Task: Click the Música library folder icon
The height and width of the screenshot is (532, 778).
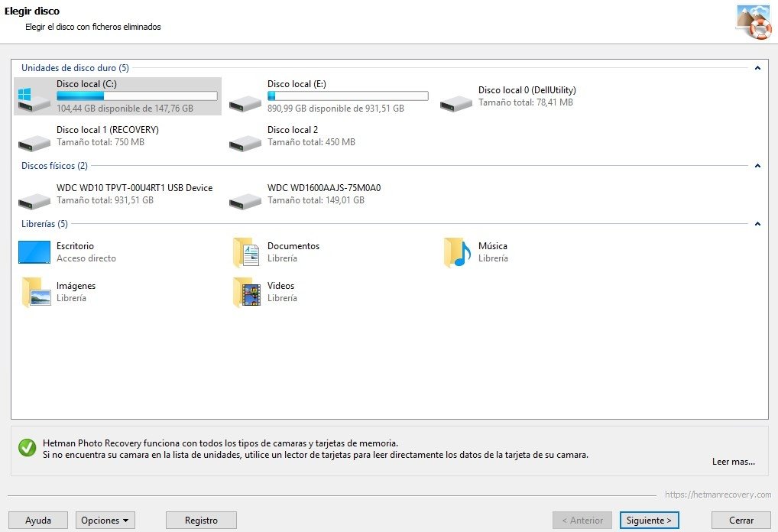Action: click(457, 252)
